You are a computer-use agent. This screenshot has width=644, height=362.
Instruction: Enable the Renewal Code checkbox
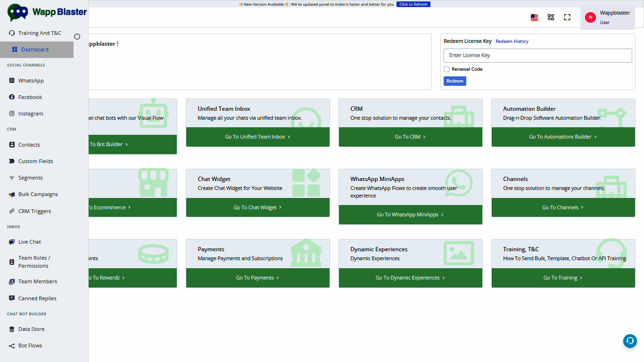click(446, 69)
